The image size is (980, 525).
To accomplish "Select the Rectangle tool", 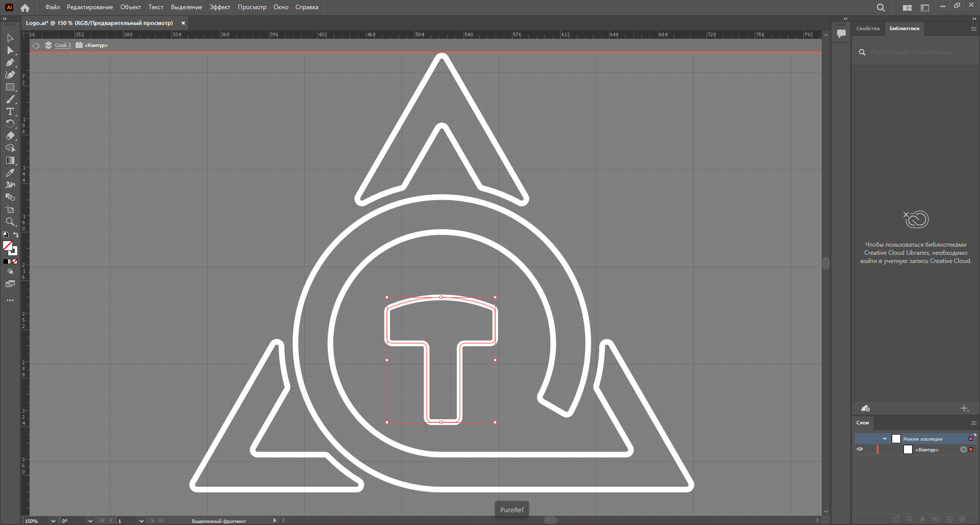I will pyautogui.click(x=10, y=87).
